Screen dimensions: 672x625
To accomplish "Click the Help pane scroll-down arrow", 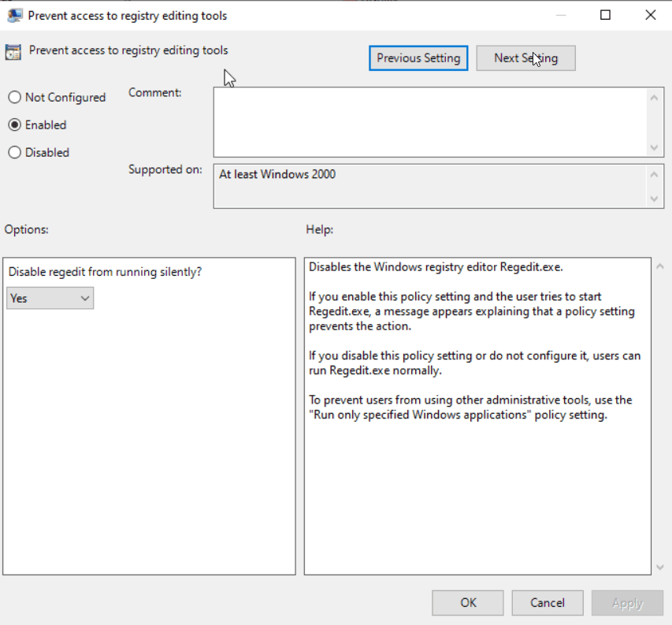I will (x=660, y=567).
